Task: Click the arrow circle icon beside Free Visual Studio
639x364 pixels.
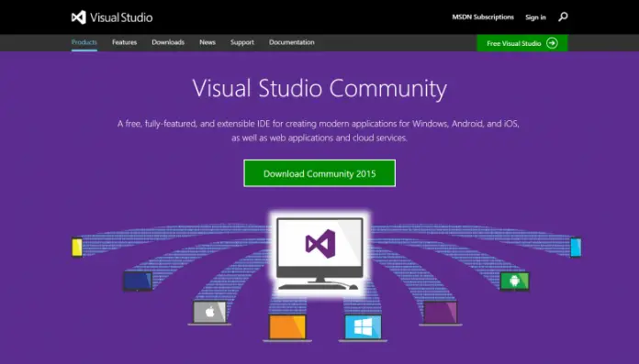Action: pos(552,43)
